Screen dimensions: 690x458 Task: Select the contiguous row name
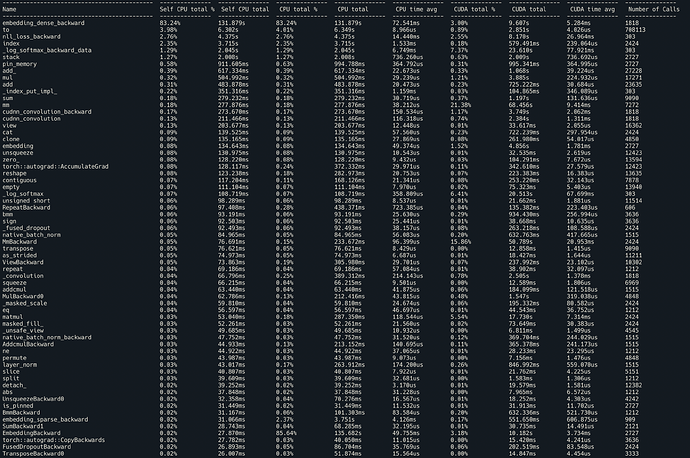20,180
